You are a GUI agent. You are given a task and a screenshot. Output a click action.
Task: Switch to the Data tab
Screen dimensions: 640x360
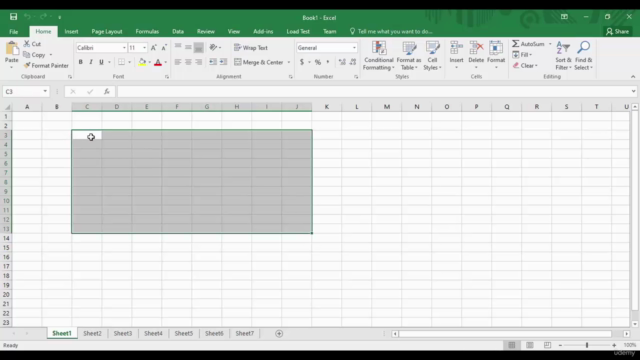click(178, 31)
